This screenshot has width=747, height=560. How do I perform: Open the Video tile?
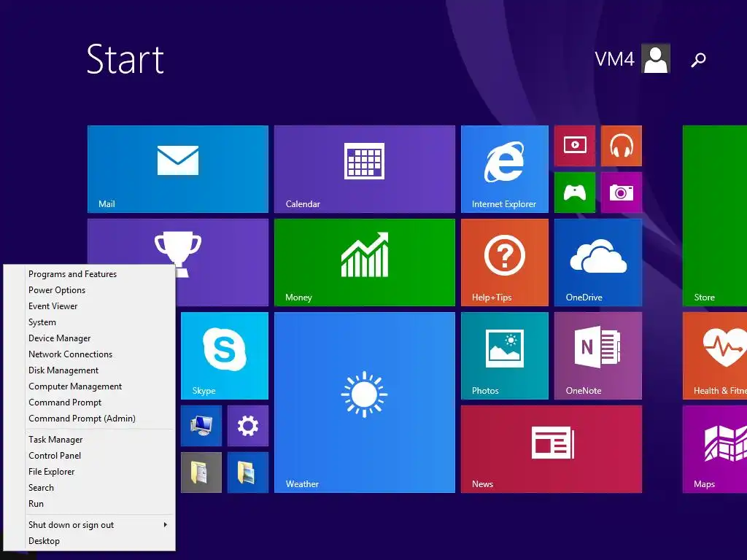pos(575,146)
